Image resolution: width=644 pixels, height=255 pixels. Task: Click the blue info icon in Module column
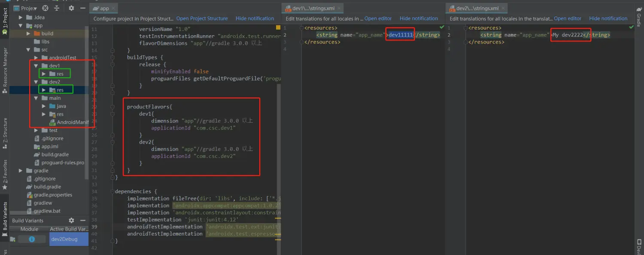coord(32,239)
